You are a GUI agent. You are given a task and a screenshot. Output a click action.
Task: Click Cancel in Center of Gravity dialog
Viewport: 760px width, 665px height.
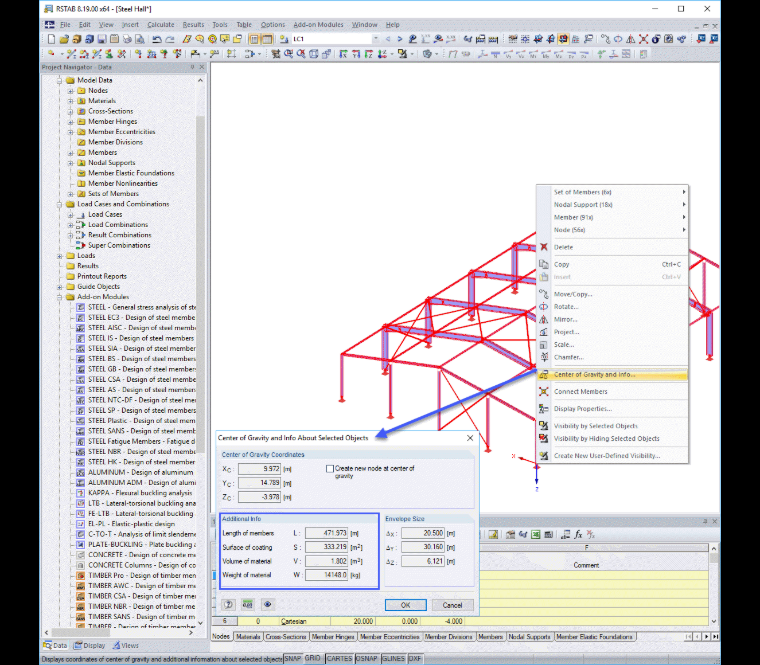point(452,605)
